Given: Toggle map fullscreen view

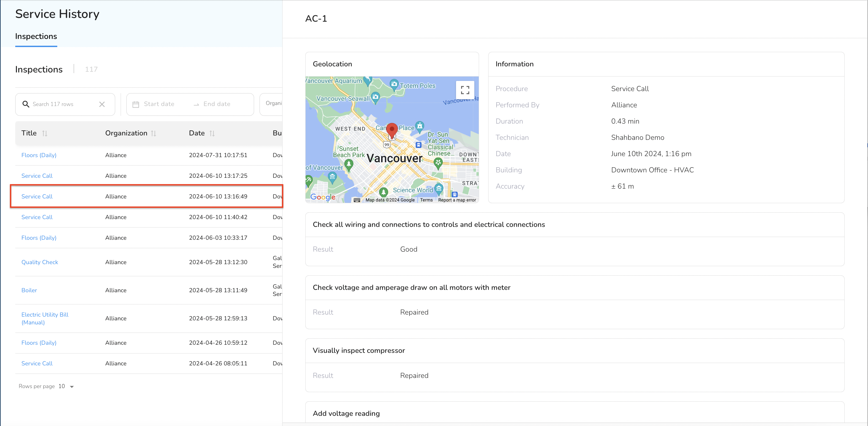Looking at the screenshot, I should [465, 90].
